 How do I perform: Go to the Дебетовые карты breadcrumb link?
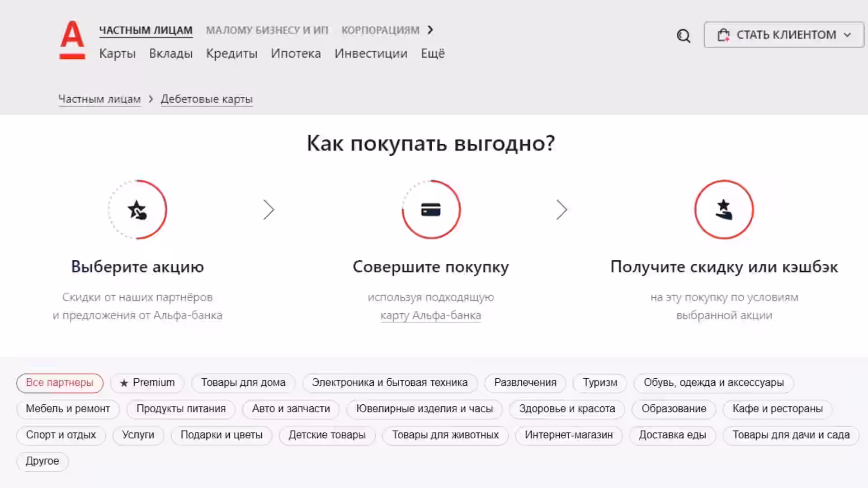(207, 99)
